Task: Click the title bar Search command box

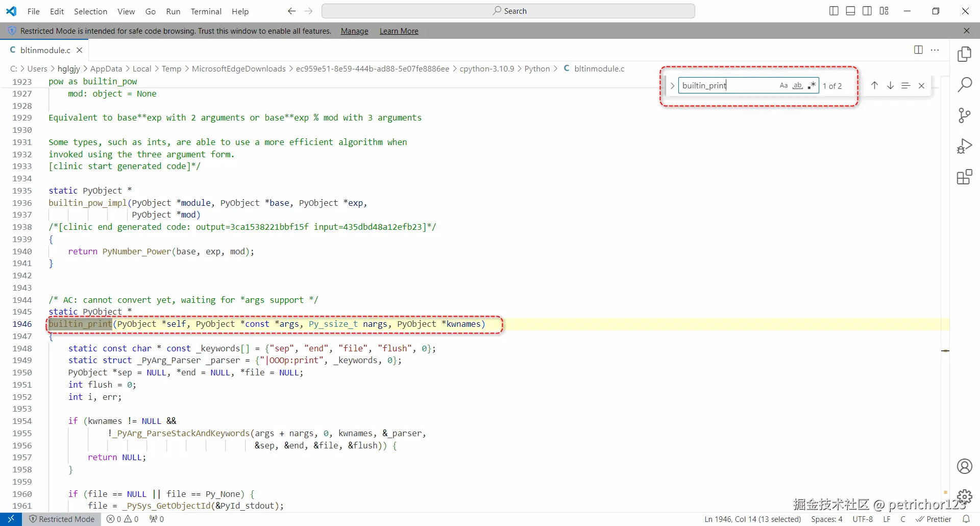Action: coord(508,11)
